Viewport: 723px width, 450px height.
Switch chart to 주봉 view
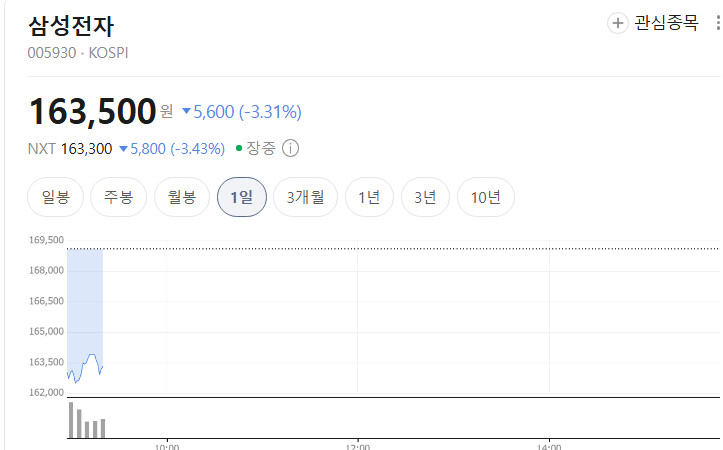(x=119, y=197)
